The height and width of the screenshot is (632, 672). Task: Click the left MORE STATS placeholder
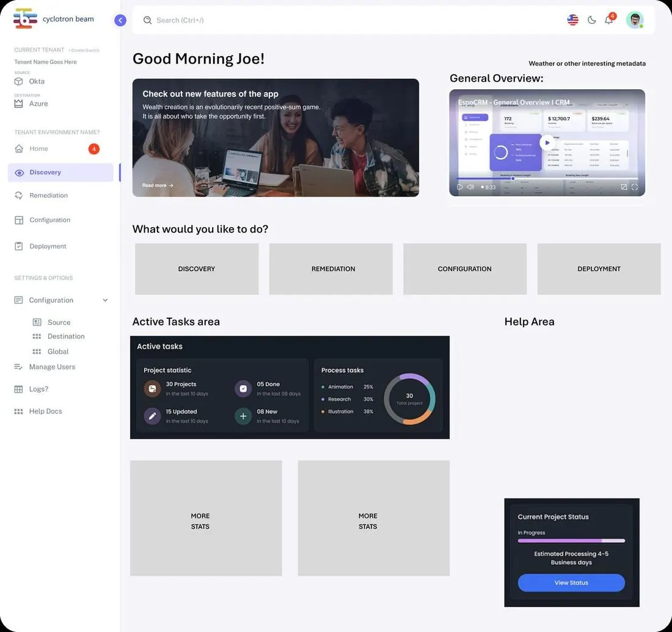click(x=206, y=518)
